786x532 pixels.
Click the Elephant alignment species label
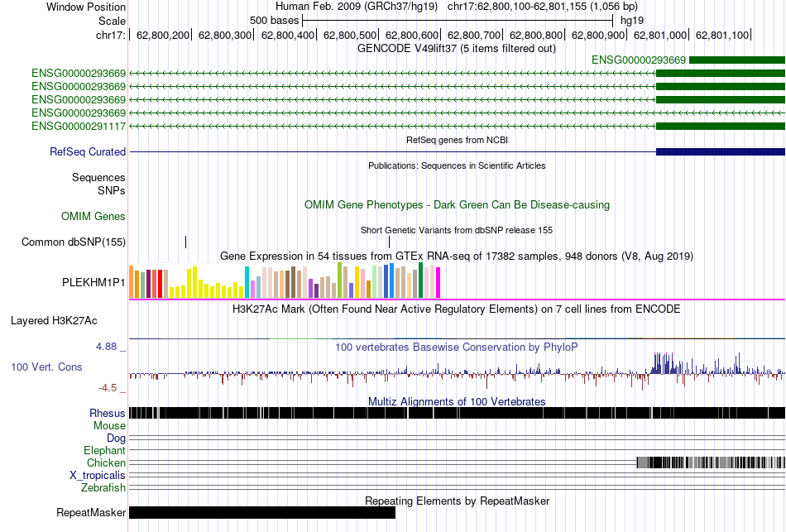point(105,450)
